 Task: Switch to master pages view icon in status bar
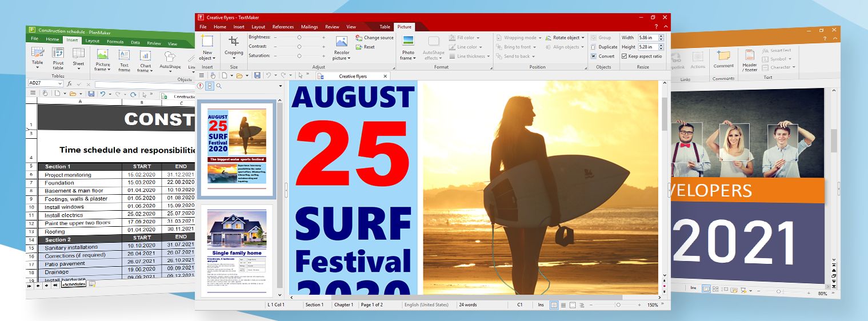coord(572,305)
